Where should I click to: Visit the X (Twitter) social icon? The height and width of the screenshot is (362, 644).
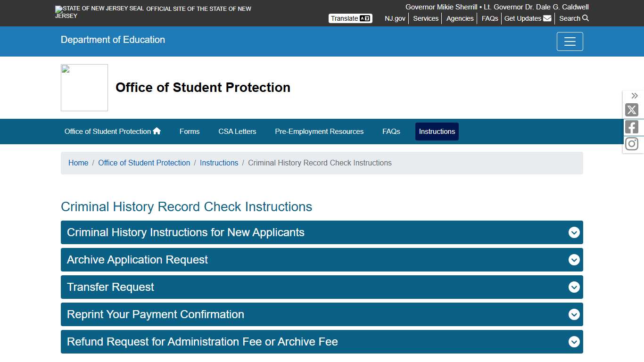coord(631,110)
